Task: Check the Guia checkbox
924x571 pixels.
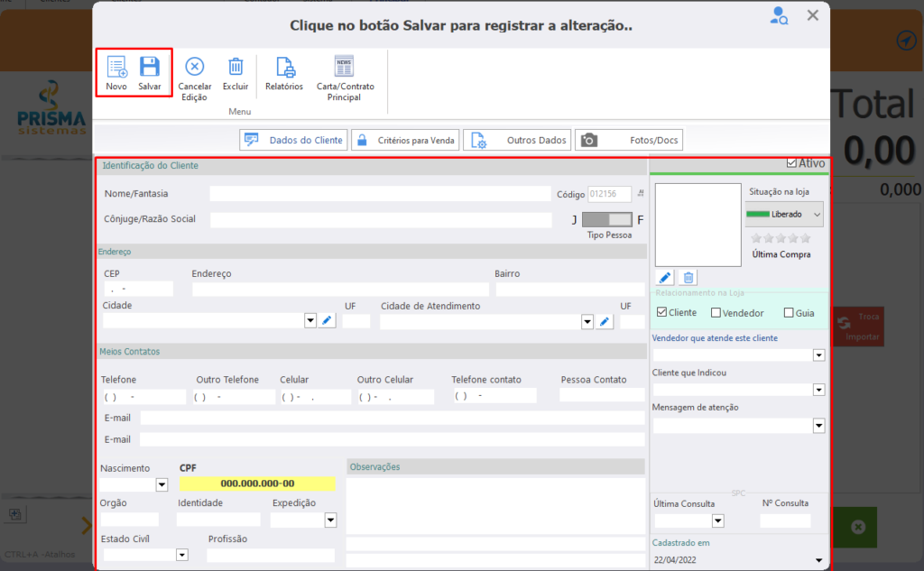Action: click(789, 313)
